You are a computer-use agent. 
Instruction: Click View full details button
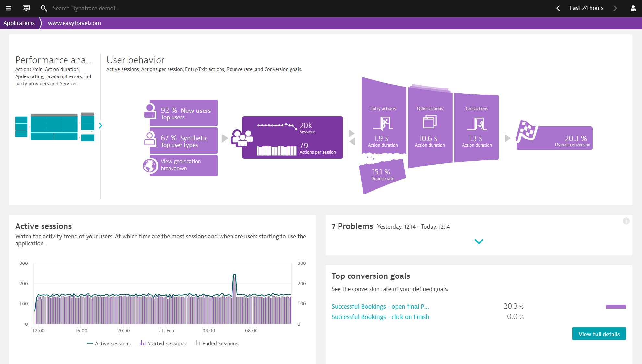click(x=599, y=334)
